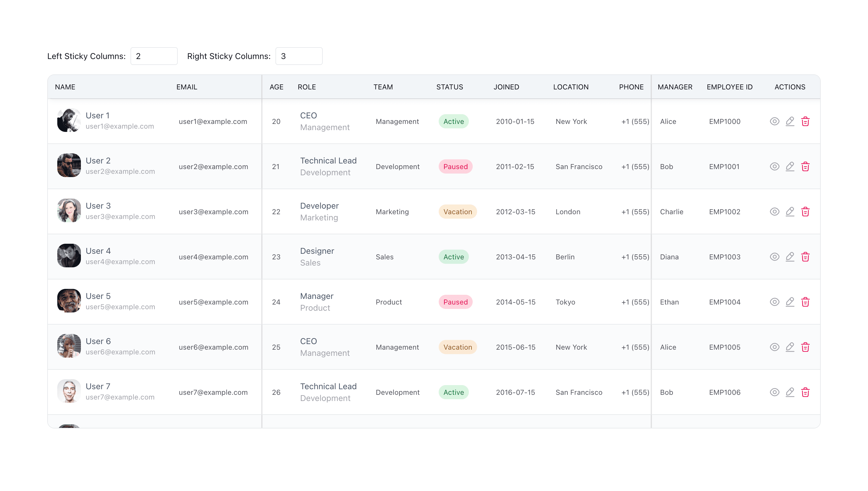Image resolution: width=868 pixels, height=491 pixels.
Task: Click the Right Sticky Columns input field
Action: pyautogui.click(x=298, y=56)
